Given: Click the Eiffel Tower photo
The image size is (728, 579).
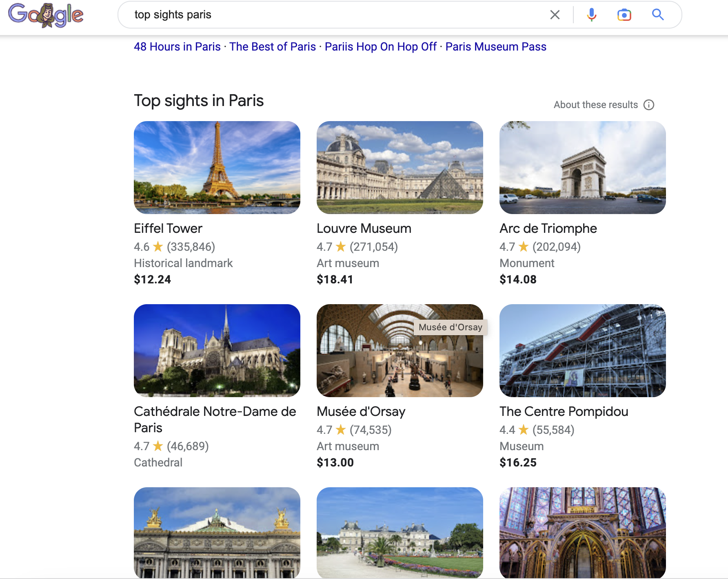Looking at the screenshot, I should pos(217,168).
